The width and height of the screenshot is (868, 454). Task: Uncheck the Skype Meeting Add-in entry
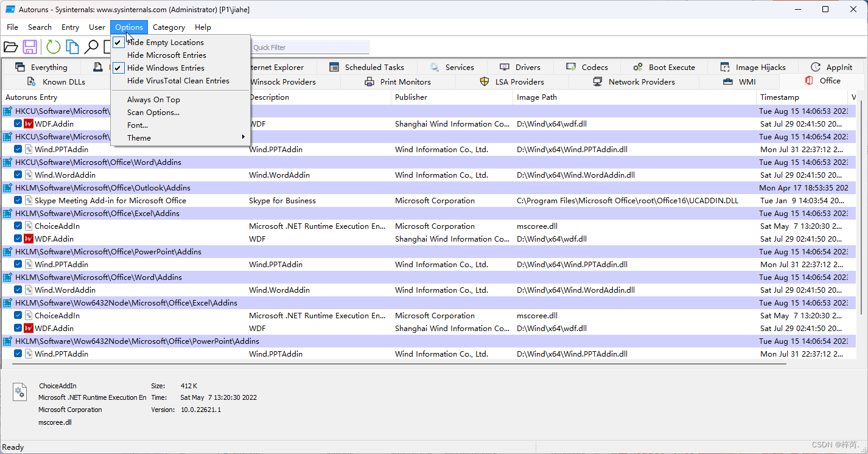(18, 200)
